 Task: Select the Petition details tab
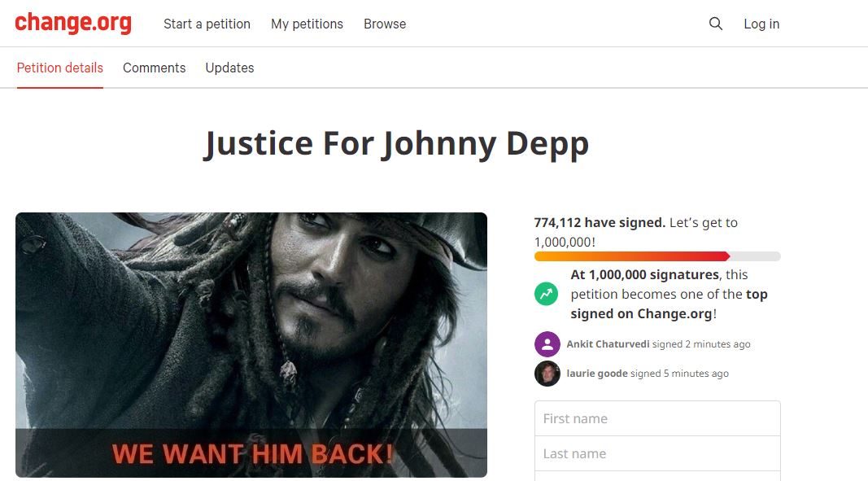pos(59,68)
